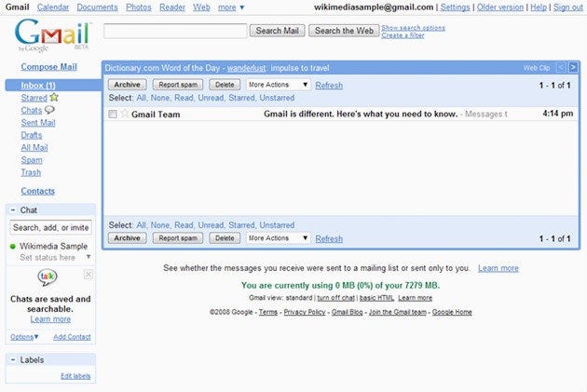Open the Help link

(539, 7)
